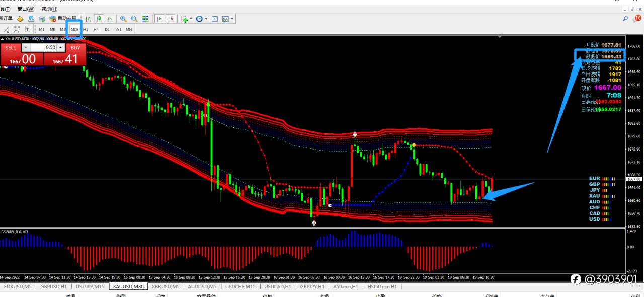The image size is (644, 297).
Task: Select the MN monthly timeframe
Action: point(129,29)
